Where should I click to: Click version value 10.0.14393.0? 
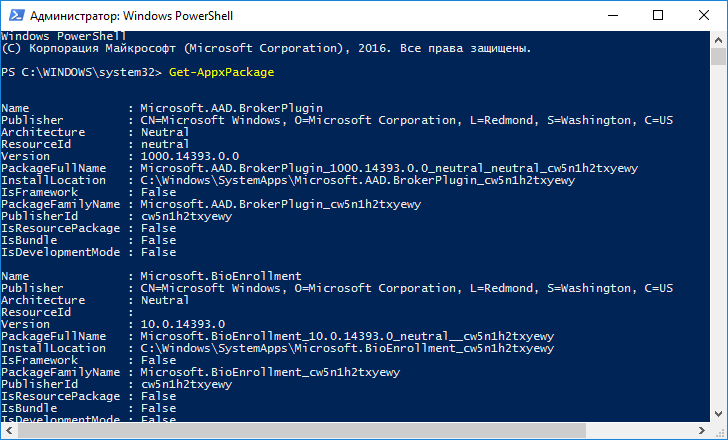(x=181, y=324)
